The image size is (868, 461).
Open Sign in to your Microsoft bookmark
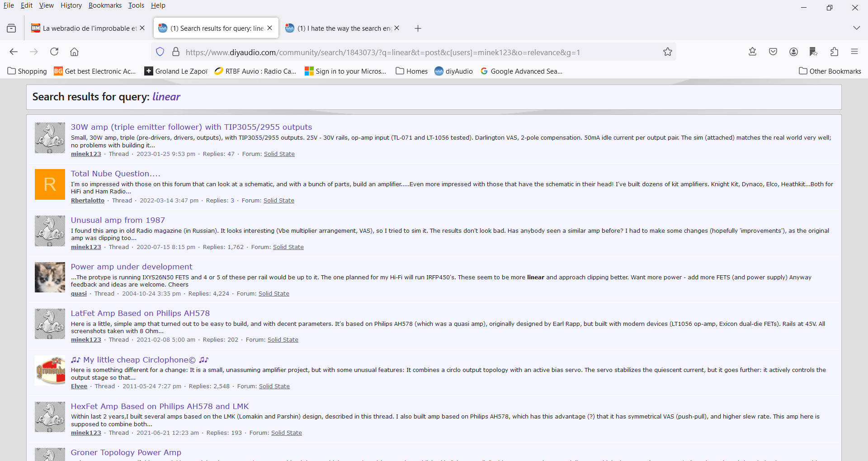[345, 71]
